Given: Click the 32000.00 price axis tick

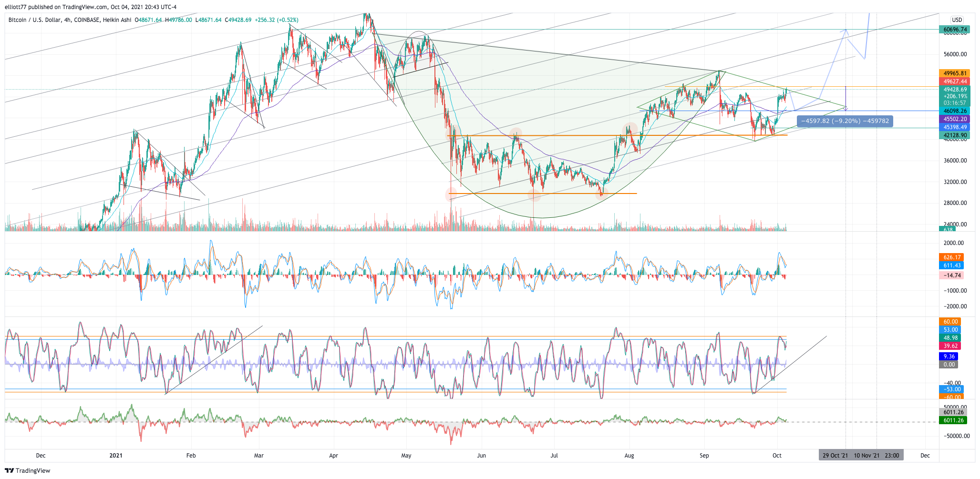Looking at the screenshot, I should [955, 182].
